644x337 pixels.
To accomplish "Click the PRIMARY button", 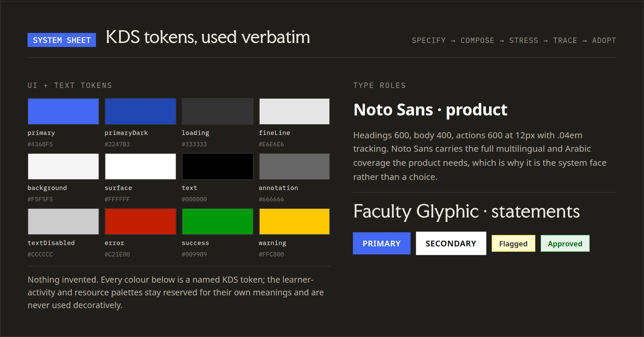I will 382,243.
